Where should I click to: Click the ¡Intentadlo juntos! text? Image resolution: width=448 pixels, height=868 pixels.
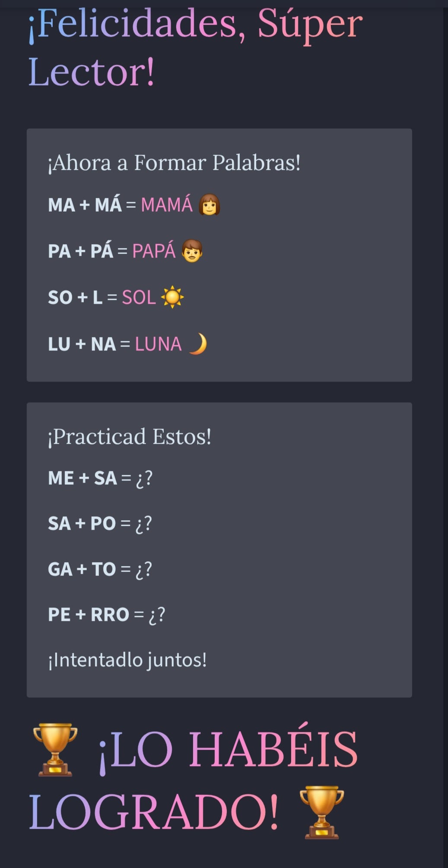pos(127,660)
